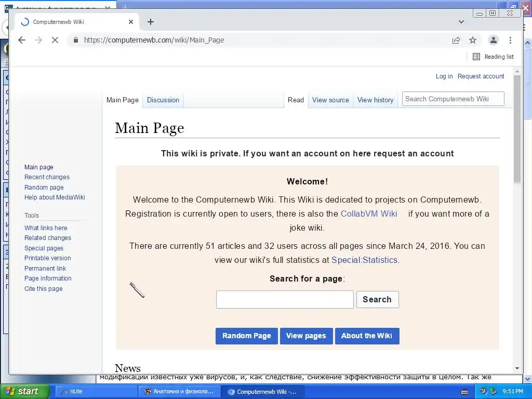Follow the CollabVM Wiki link
Image resolution: width=532 pixels, height=399 pixels.
point(369,214)
